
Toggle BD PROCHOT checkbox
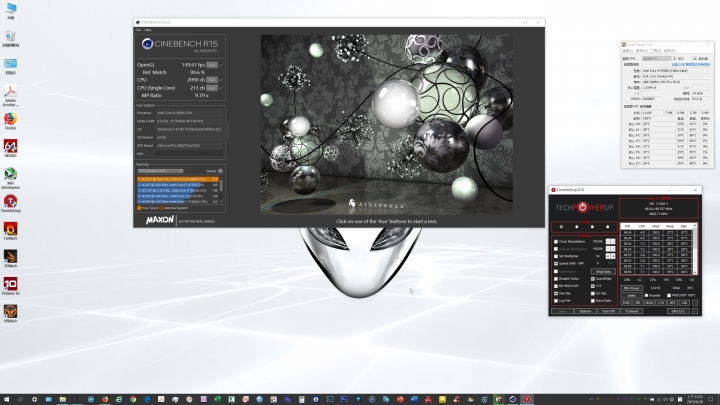tap(556, 286)
